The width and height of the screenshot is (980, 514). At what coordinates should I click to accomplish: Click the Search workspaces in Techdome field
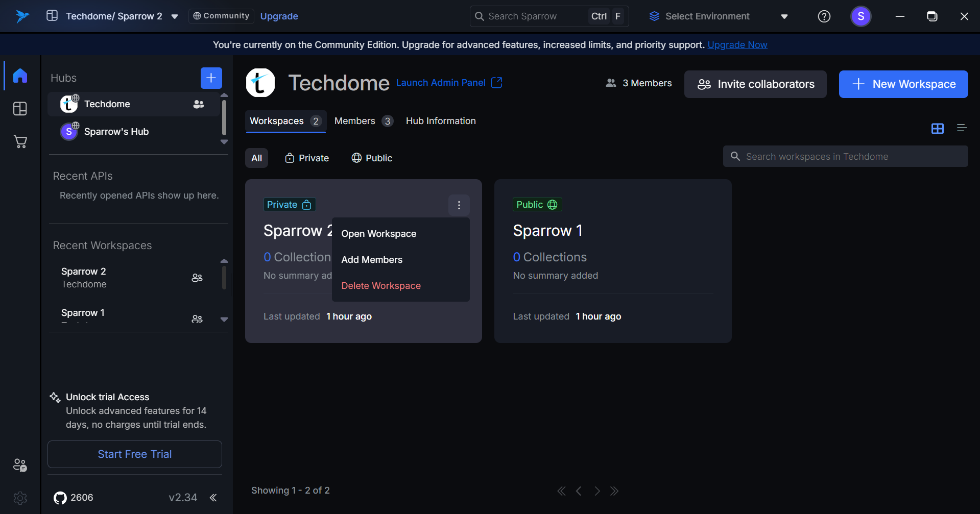845,157
